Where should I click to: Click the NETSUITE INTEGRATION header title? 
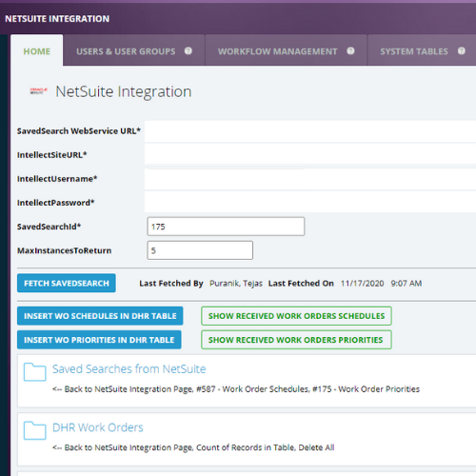click(x=57, y=19)
